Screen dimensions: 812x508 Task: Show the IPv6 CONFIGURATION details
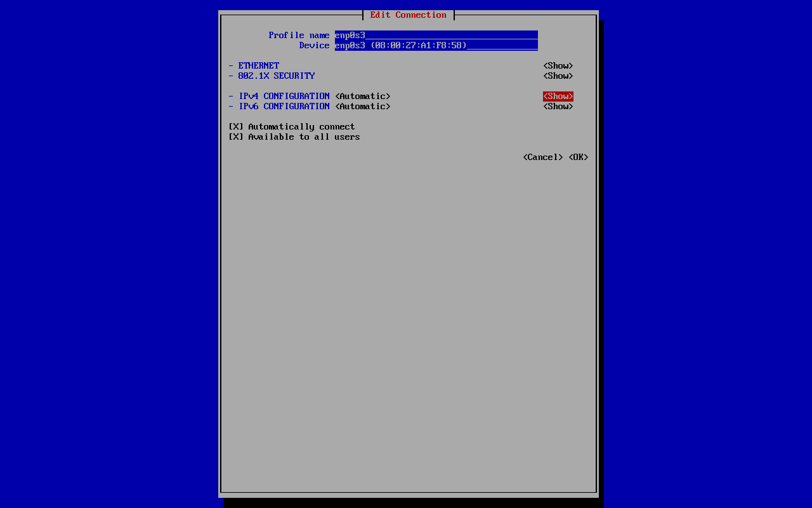point(558,107)
